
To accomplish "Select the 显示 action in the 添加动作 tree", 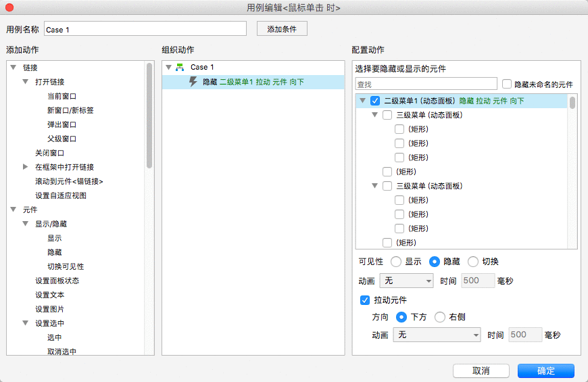I will pyautogui.click(x=54, y=238).
